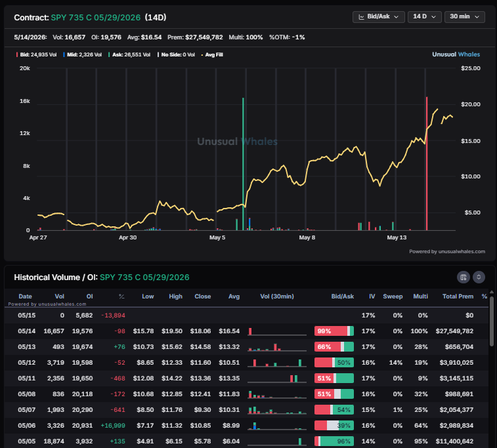497x448 pixels.
Task: Click SPY 735 C 05/29/2026 in Historical Volume header
Action: click(144, 277)
